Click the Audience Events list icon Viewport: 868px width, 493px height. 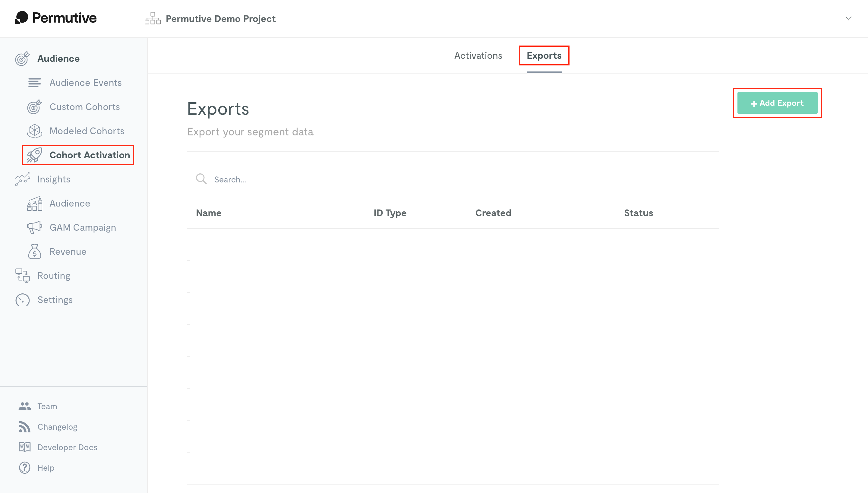[35, 83]
